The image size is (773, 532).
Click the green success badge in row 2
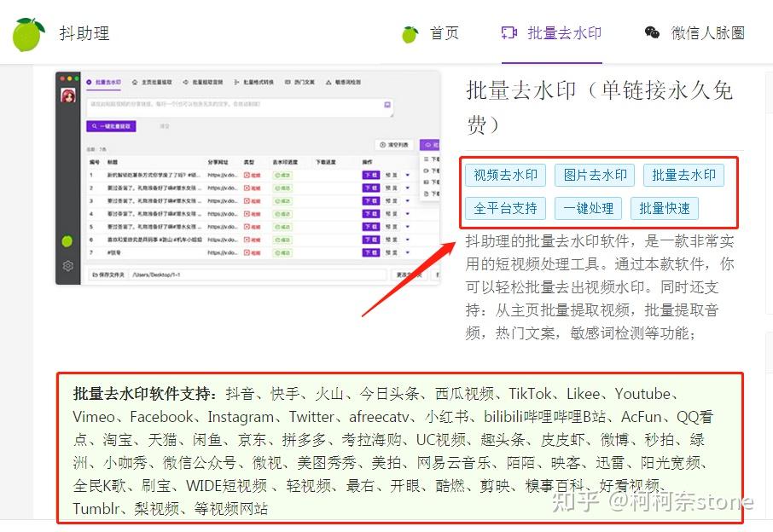[283, 188]
